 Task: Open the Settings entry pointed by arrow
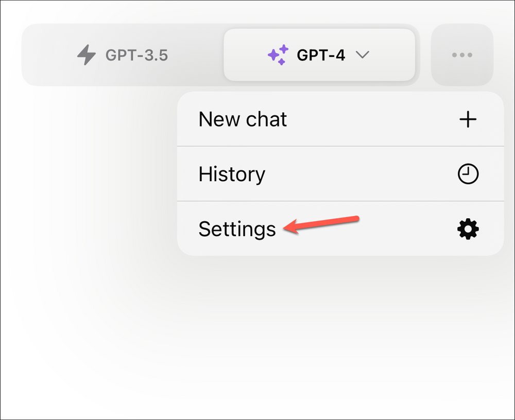(x=237, y=229)
